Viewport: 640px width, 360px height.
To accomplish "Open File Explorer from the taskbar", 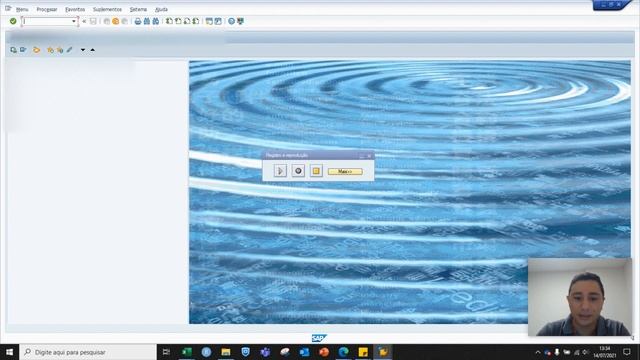I will (226, 352).
